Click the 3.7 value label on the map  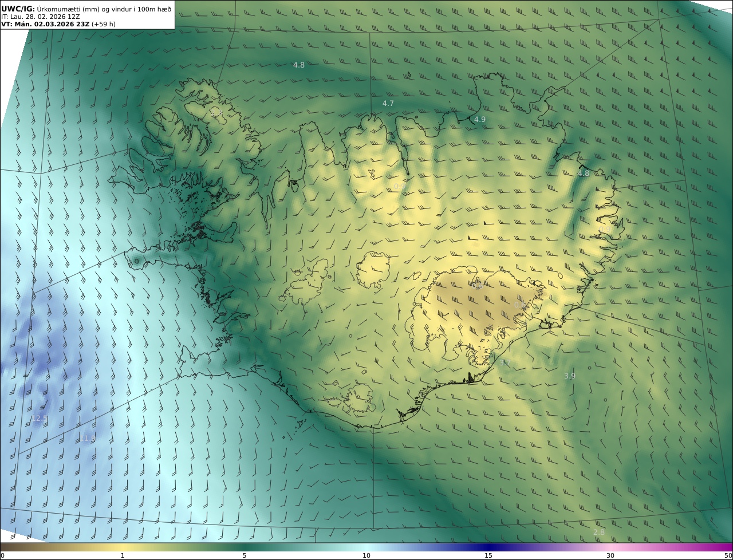point(505,363)
